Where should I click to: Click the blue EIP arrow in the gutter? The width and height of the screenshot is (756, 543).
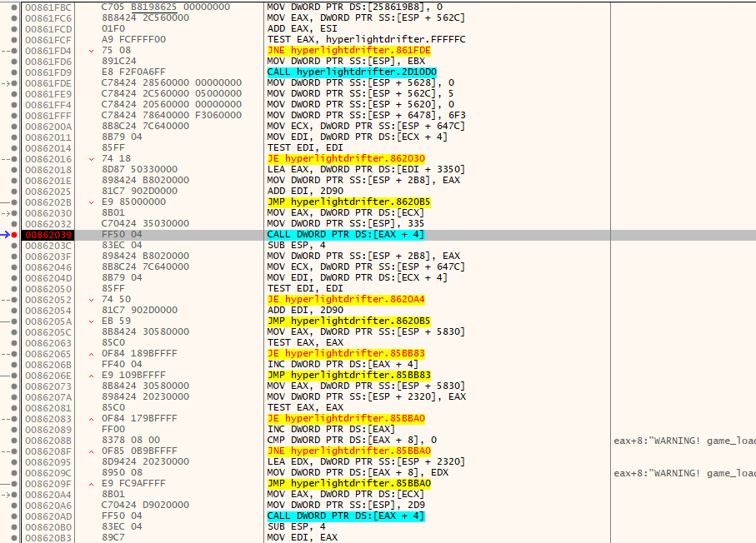coord(6,235)
